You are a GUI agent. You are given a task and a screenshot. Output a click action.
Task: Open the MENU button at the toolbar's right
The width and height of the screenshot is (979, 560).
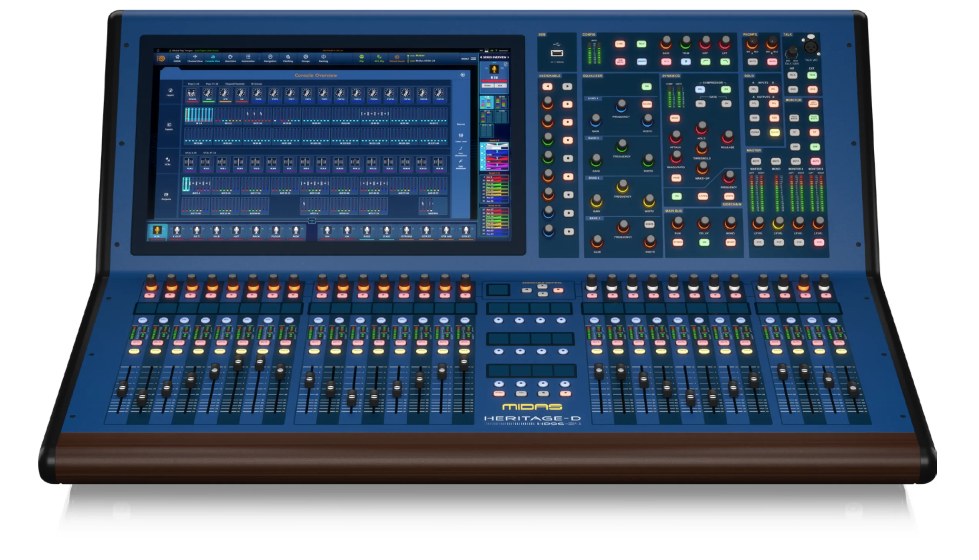click(x=469, y=59)
